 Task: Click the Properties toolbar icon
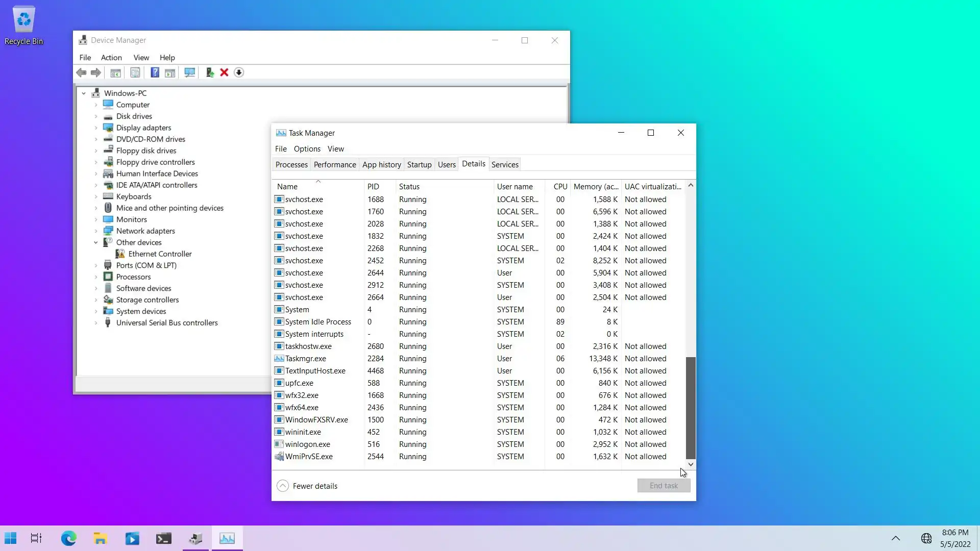[135, 72]
